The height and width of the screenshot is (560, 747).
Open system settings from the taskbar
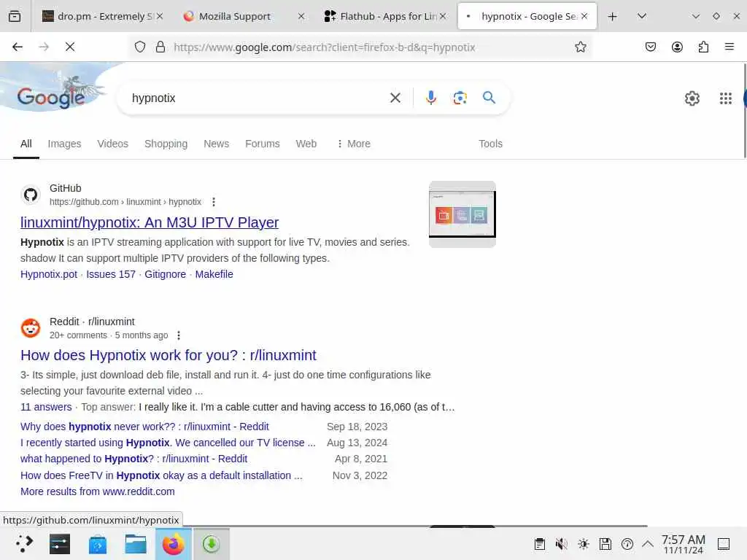60,544
